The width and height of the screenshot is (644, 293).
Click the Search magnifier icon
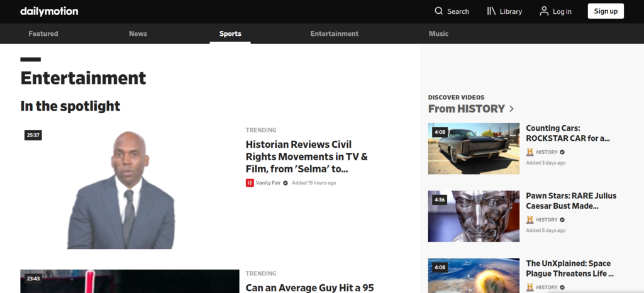[x=439, y=11]
